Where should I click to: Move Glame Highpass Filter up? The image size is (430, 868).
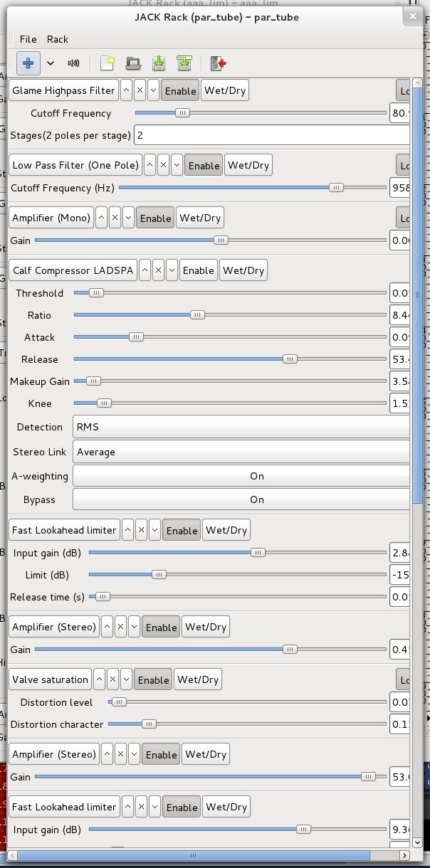126,90
